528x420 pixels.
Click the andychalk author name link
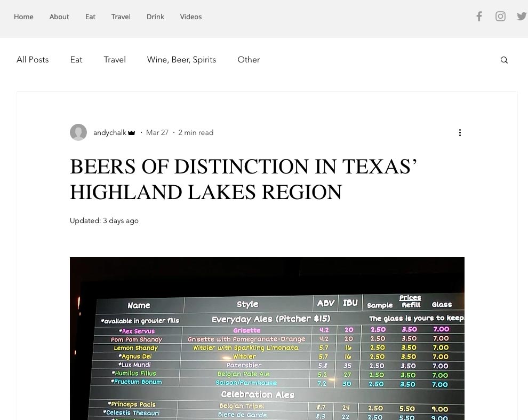110,132
